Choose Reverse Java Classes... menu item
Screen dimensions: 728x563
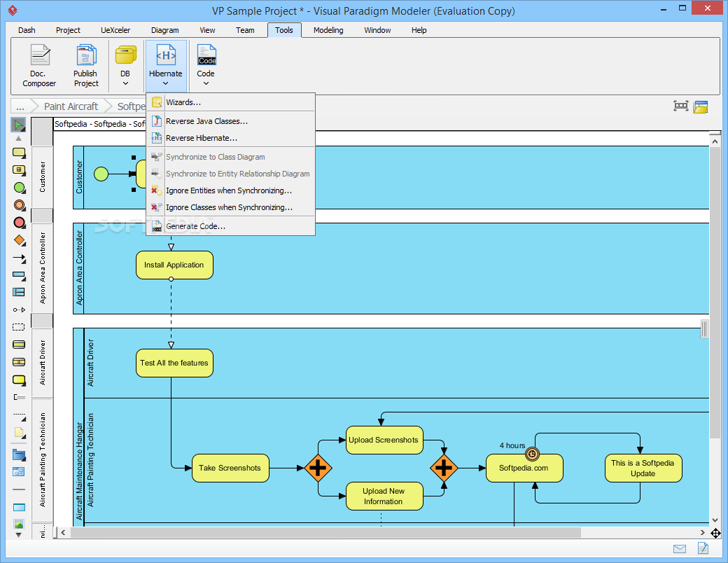[x=231, y=121]
